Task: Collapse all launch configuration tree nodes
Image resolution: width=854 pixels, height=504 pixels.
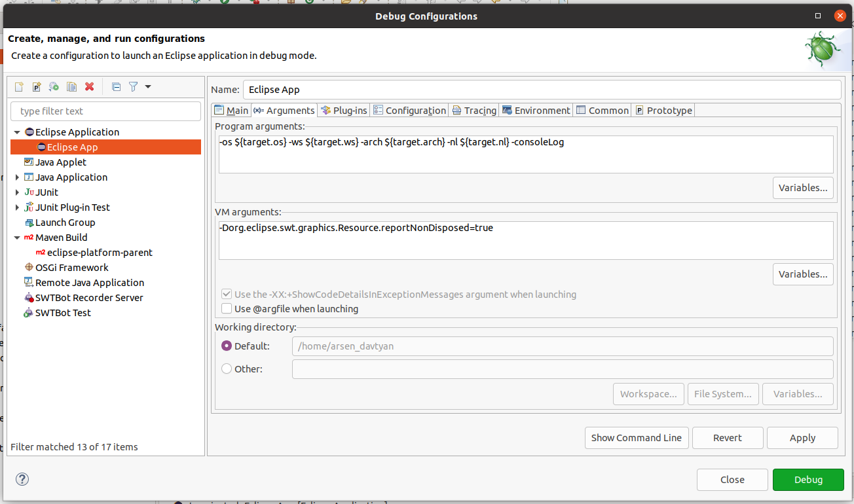Action: [x=116, y=86]
